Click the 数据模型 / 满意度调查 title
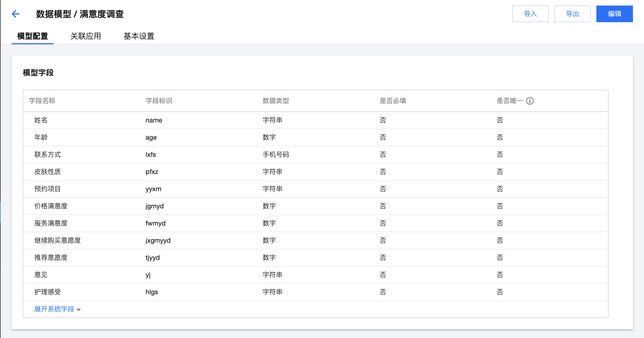 pos(80,14)
